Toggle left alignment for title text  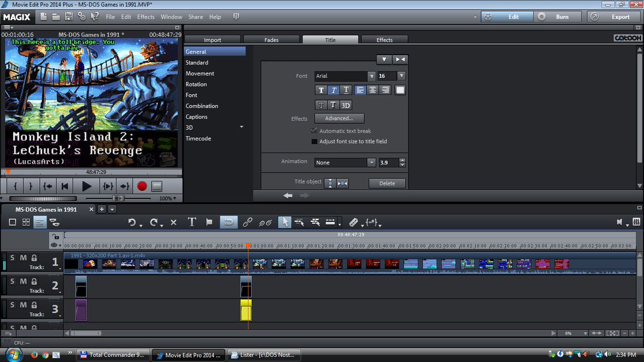click(x=360, y=90)
